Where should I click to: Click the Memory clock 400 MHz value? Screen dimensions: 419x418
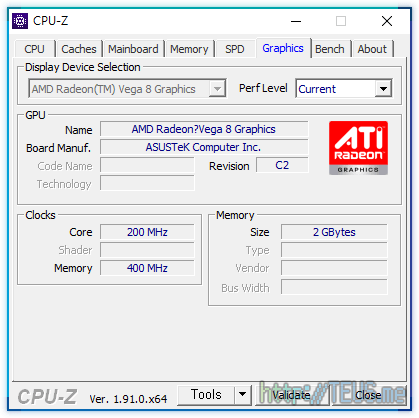point(147,268)
